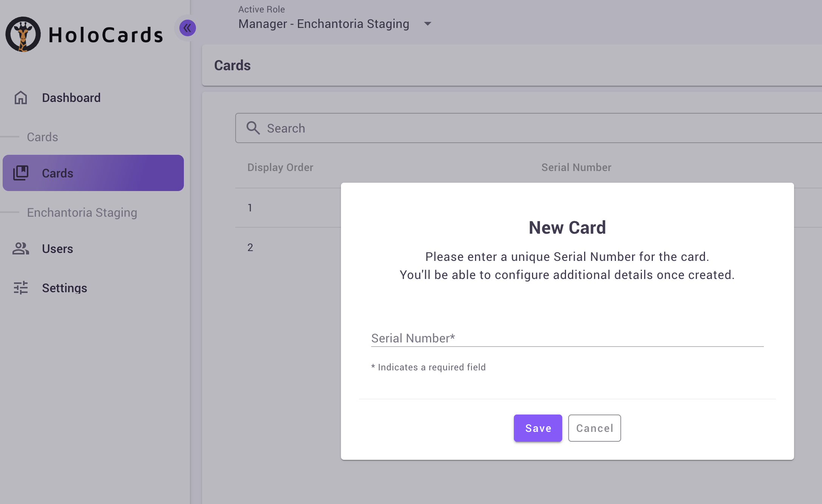Select Manager - Enchantoria Staging role text

click(324, 24)
